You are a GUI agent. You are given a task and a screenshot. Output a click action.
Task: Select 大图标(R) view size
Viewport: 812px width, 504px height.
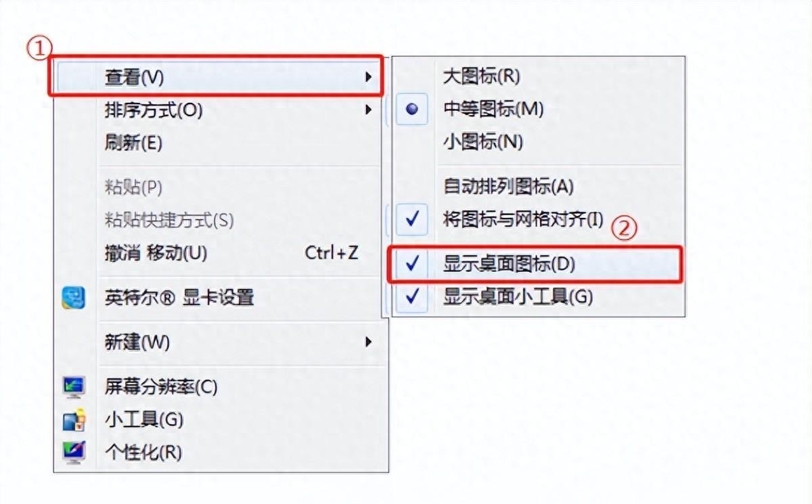[x=481, y=76]
